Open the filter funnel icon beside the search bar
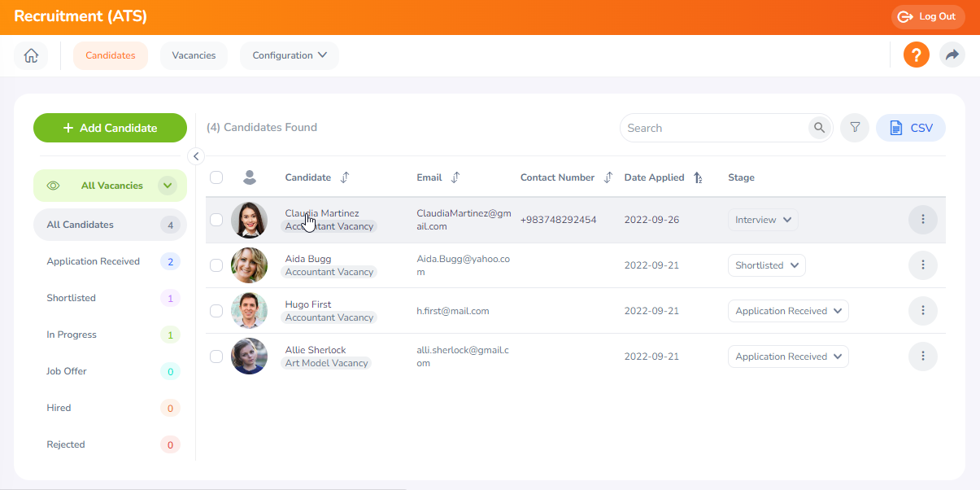The height and width of the screenshot is (490, 980). (854, 128)
